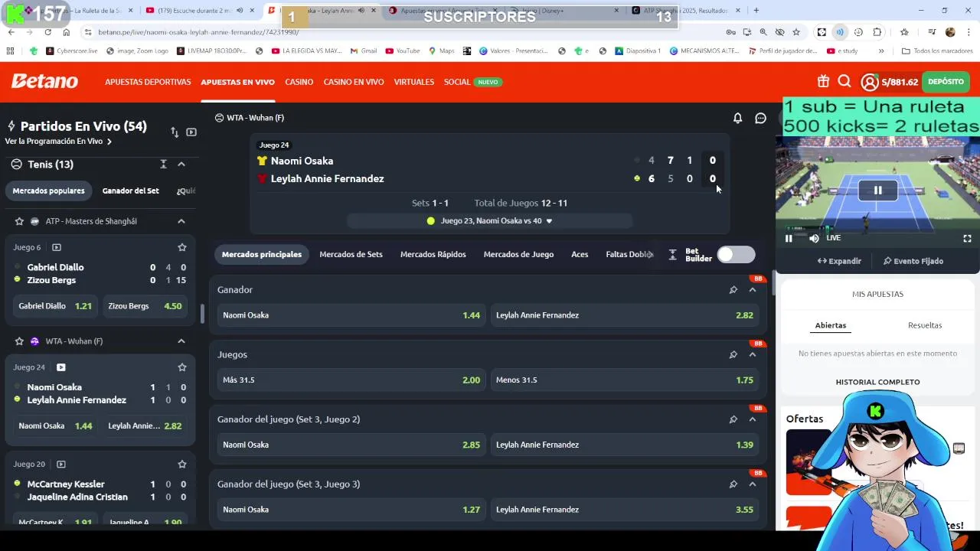This screenshot has width=980, height=551.
Task: Pin the Ganador del juego Set 3 Juego 2 market
Action: (733, 419)
